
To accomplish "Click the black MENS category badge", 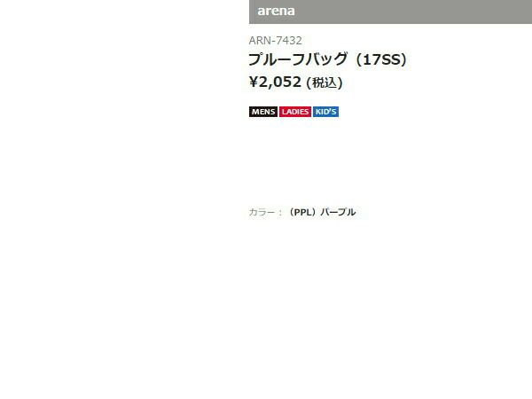I will [x=263, y=112].
